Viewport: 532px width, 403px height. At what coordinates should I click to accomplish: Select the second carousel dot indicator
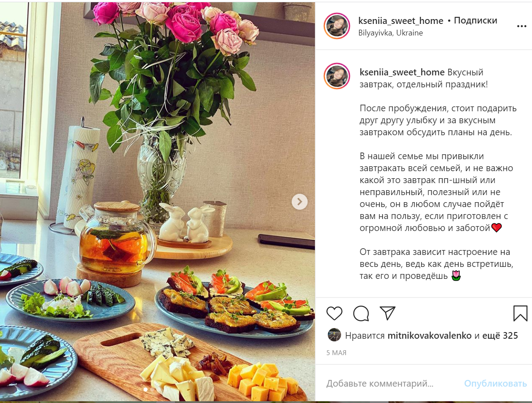coord(151,389)
